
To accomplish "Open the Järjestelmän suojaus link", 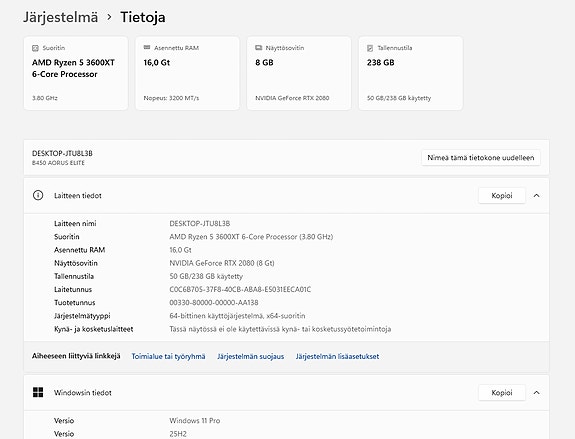I will coord(250,356).
